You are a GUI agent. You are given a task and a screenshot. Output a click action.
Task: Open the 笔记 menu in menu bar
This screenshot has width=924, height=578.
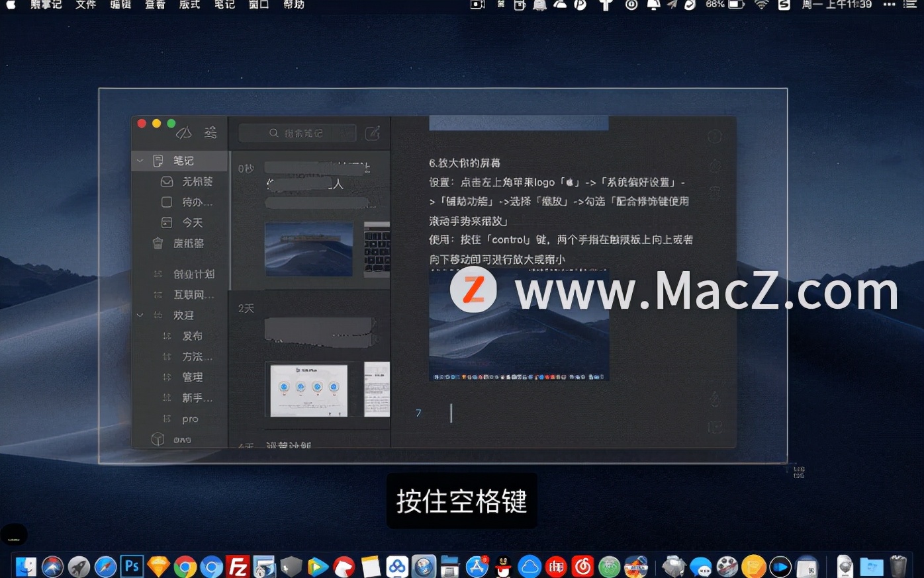pyautogui.click(x=224, y=6)
